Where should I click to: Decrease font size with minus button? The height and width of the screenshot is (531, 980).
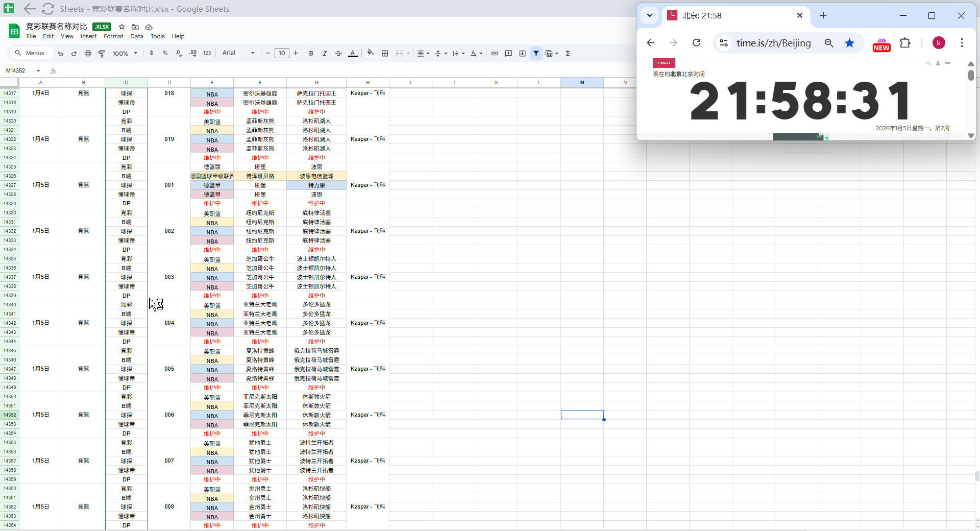[268, 53]
